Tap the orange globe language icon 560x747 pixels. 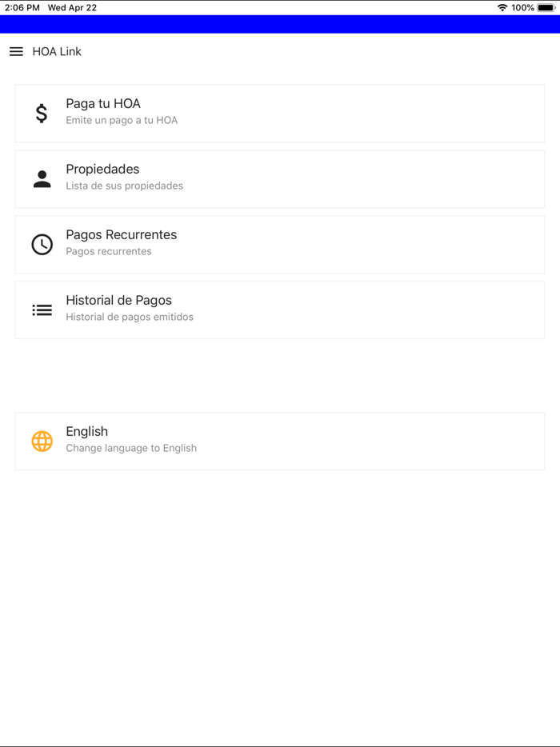pyautogui.click(x=42, y=441)
